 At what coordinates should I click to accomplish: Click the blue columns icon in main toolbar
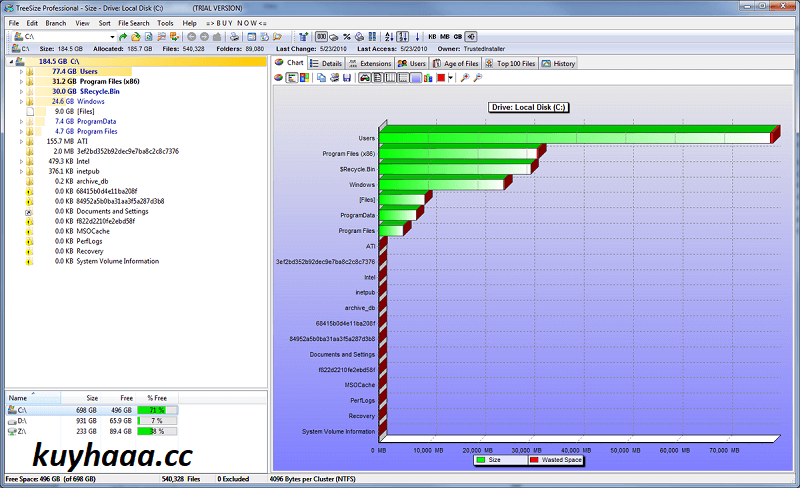[x=372, y=37]
